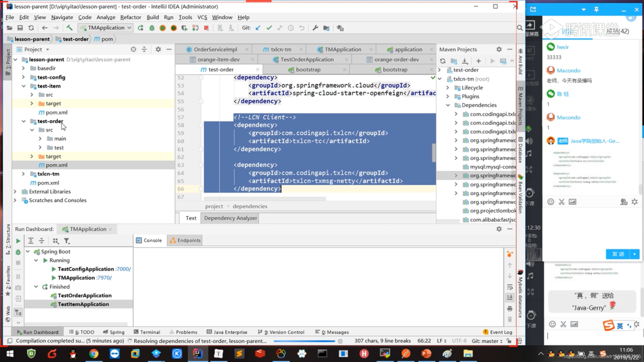Click the Save All toolbar icon
Viewport: 644px width, 362px height.
point(20,28)
